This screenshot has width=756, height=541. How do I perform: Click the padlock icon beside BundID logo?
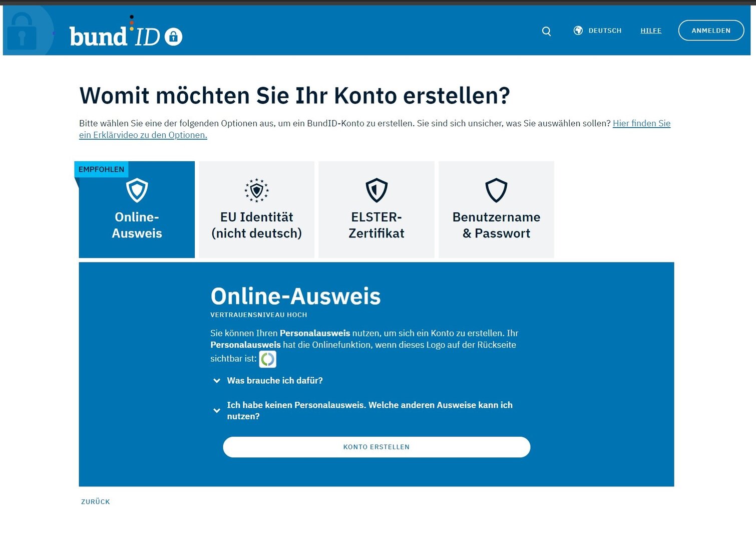coord(173,37)
